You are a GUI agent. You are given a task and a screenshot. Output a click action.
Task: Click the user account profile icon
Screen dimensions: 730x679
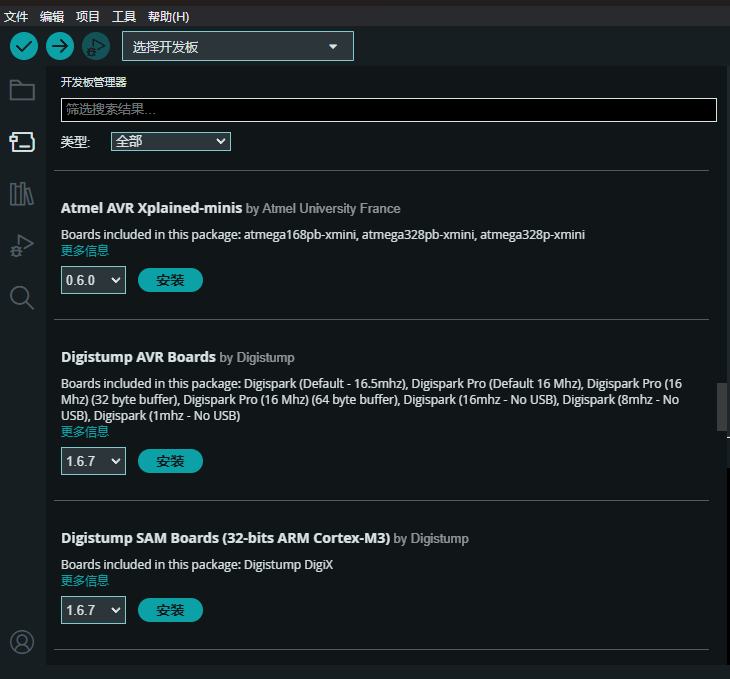point(22,641)
